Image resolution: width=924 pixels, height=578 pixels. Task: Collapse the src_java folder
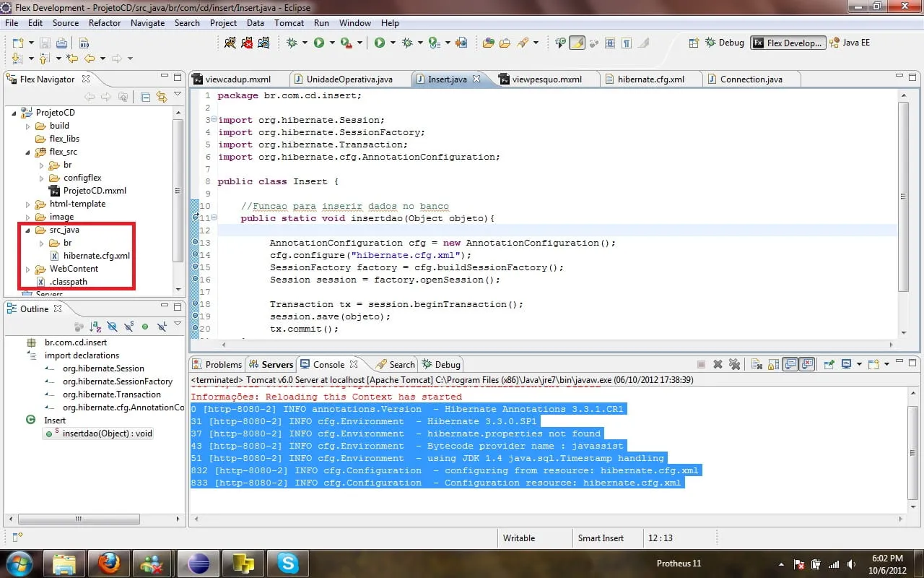(28, 230)
